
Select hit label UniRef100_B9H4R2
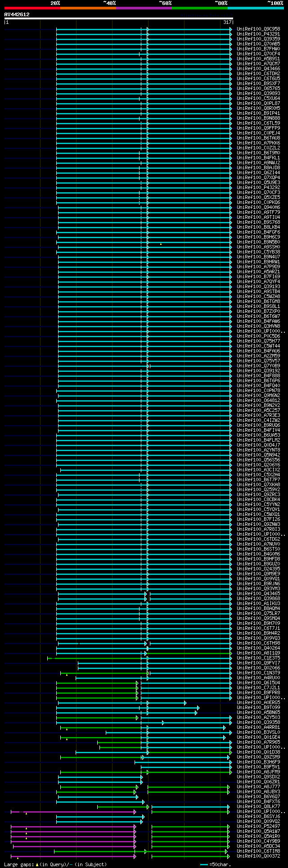(258, 633)
